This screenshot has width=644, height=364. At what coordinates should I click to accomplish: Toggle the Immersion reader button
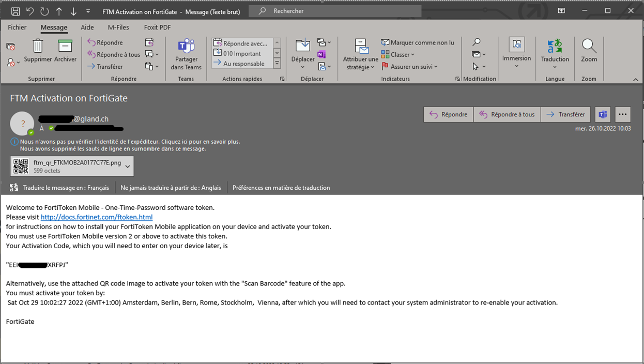click(516, 47)
